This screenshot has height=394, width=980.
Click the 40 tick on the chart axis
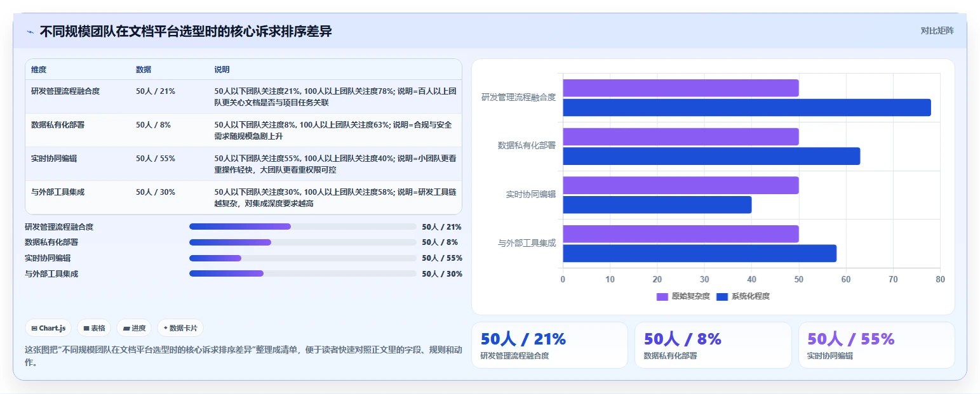coord(751,279)
